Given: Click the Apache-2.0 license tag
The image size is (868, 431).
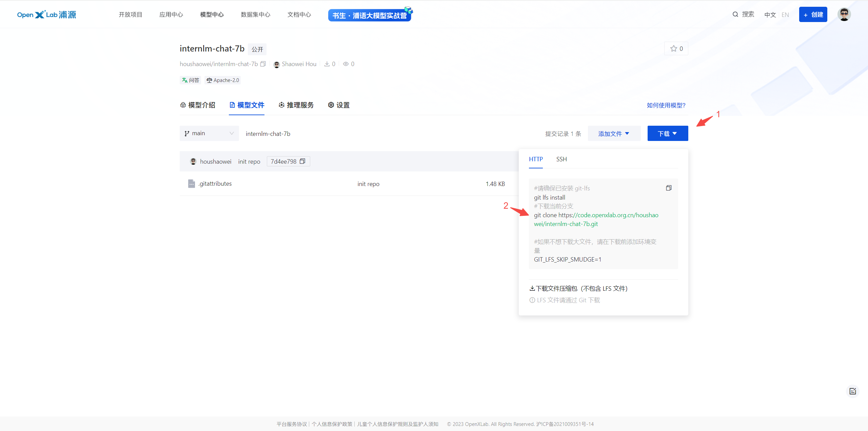Looking at the screenshot, I should (223, 80).
